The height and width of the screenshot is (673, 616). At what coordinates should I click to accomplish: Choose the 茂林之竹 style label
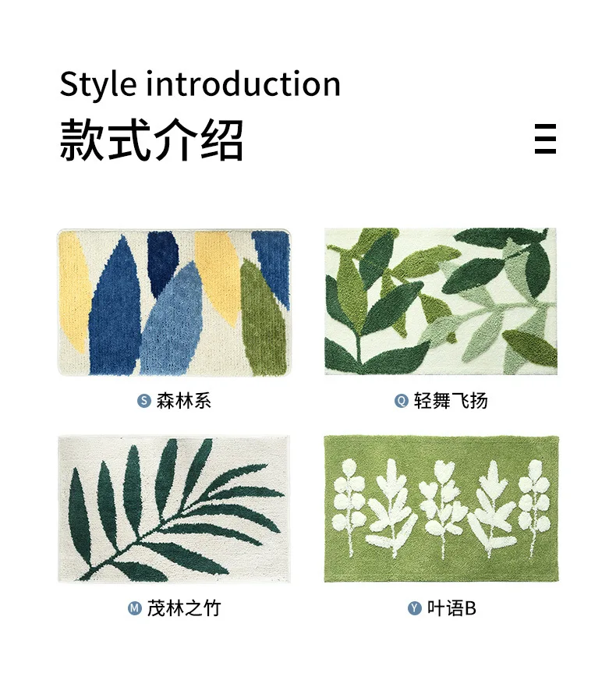[x=184, y=608]
